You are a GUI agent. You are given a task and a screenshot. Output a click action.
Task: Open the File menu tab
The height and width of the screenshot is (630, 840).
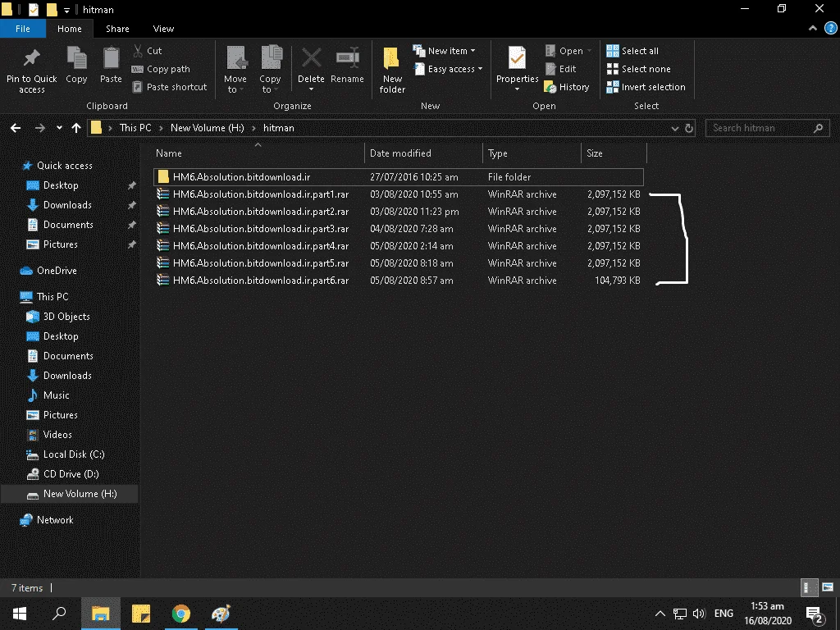22,29
